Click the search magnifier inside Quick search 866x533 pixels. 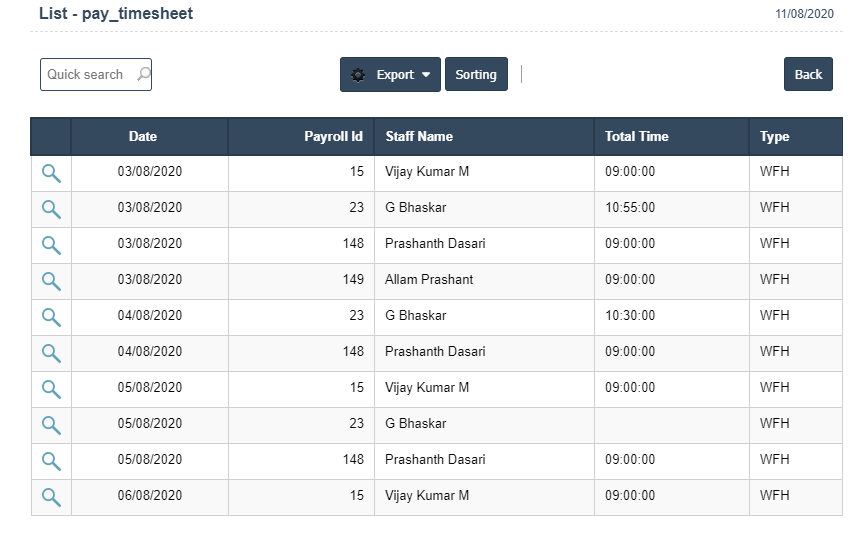click(x=143, y=74)
